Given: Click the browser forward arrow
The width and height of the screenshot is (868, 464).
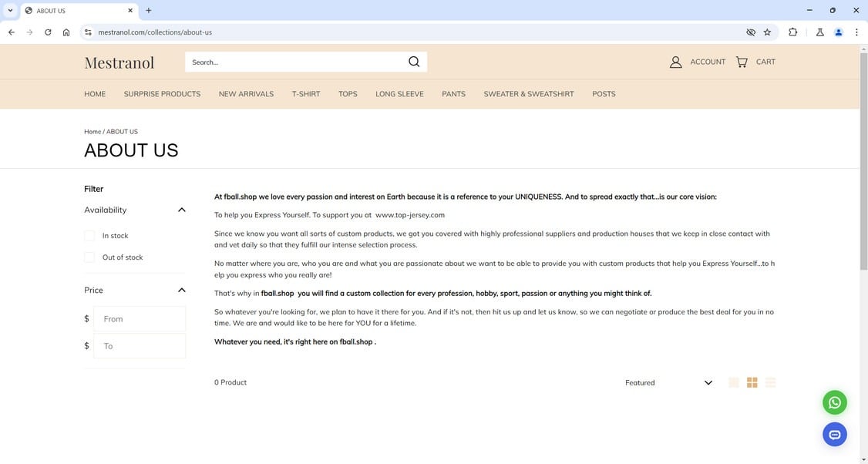Looking at the screenshot, I should [x=29, y=32].
